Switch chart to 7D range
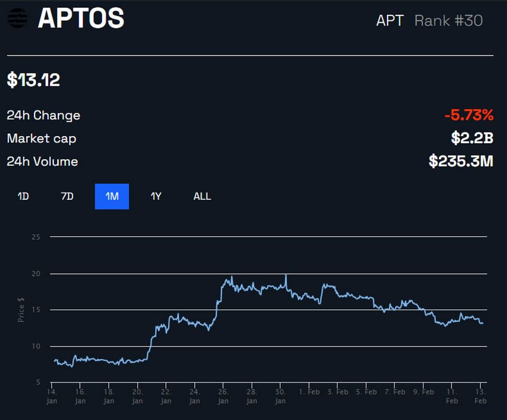 tap(67, 196)
